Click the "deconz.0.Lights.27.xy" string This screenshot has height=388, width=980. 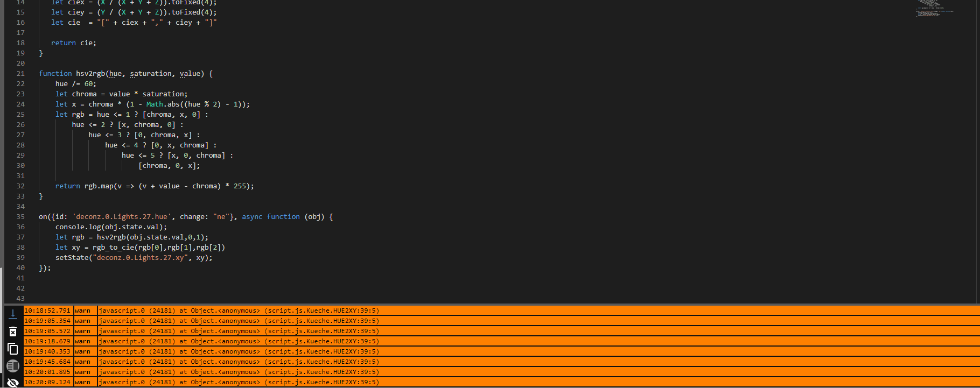click(x=141, y=258)
